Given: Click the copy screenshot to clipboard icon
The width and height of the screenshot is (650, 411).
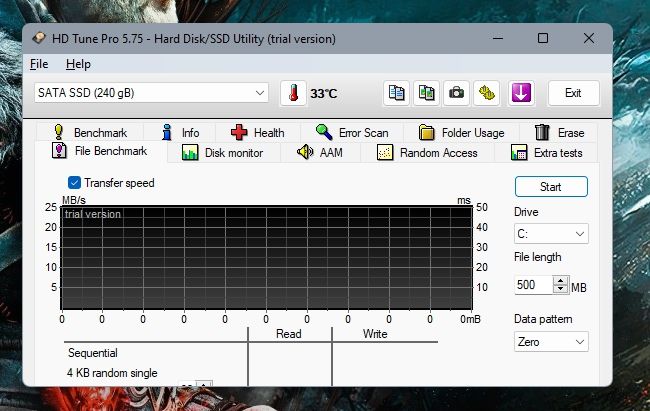Looking at the screenshot, I should point(426,93).
